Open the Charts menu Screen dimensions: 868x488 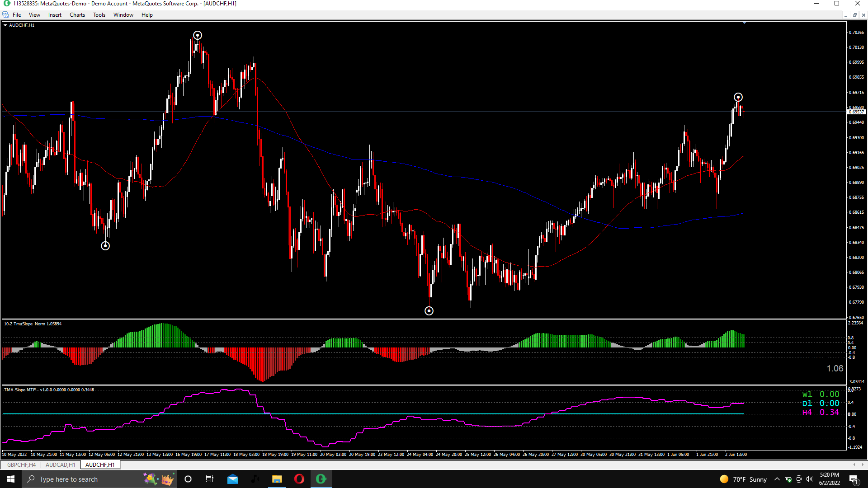77,15
